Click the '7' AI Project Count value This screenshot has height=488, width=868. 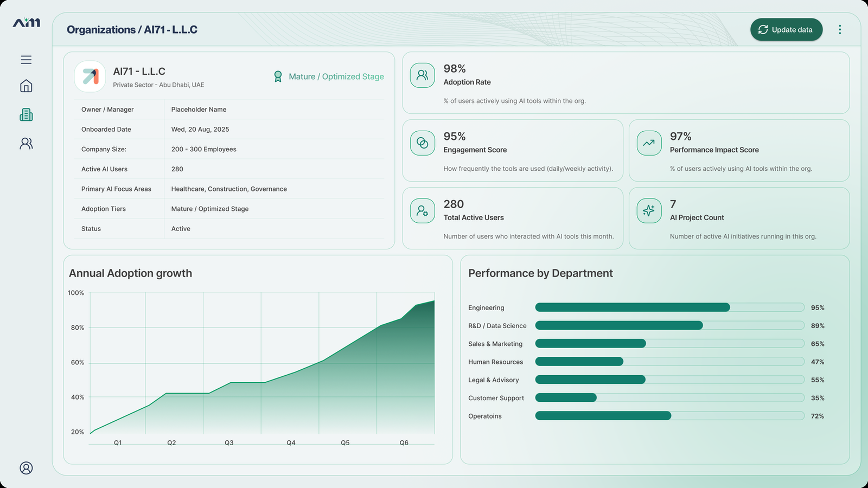(673, 204)
